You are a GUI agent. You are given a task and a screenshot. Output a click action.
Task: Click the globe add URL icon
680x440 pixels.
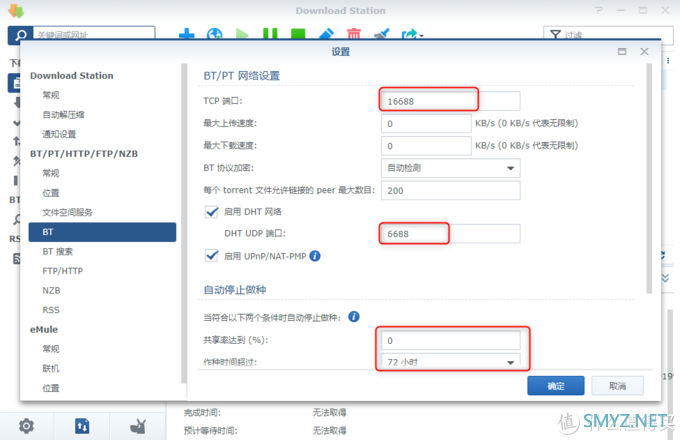(x=215, y=34)
